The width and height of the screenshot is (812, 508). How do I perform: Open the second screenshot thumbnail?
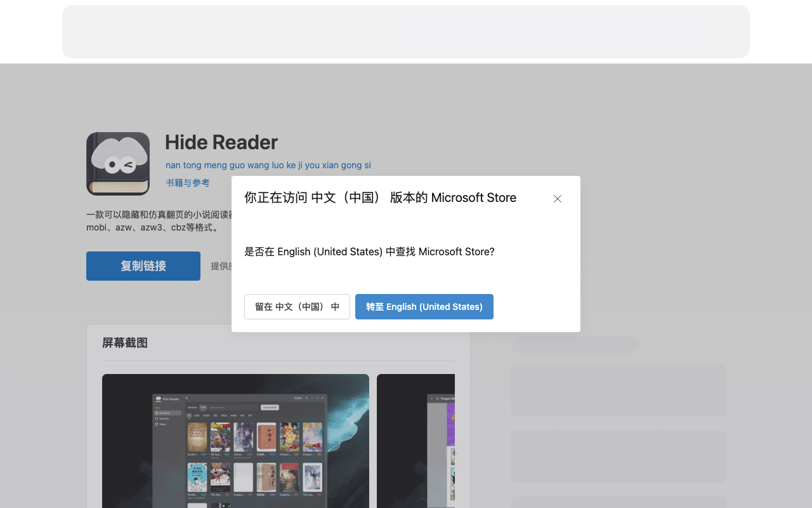pos(416,441)
